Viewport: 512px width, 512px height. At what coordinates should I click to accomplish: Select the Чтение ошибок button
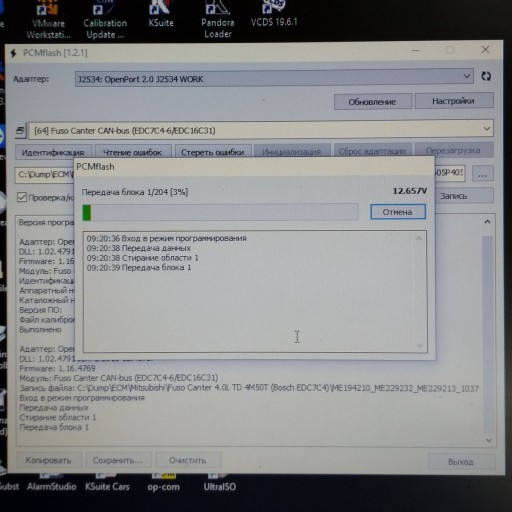[133, 152]
